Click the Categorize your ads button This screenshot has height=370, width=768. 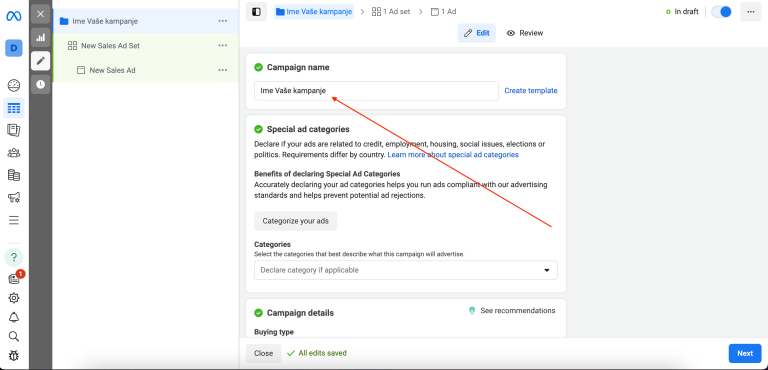pyautogui.click(x=295, y=221)
